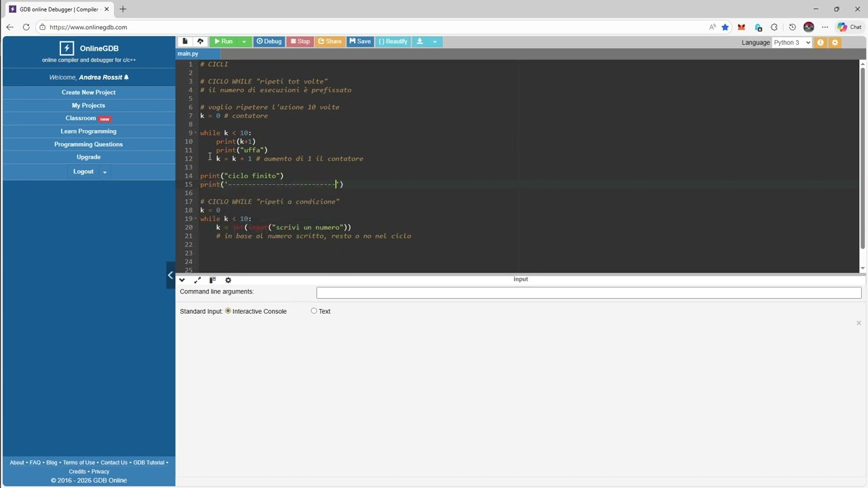Close the console with the small x
This screenshot has height=488, width=868.
[x=859, y=323]
